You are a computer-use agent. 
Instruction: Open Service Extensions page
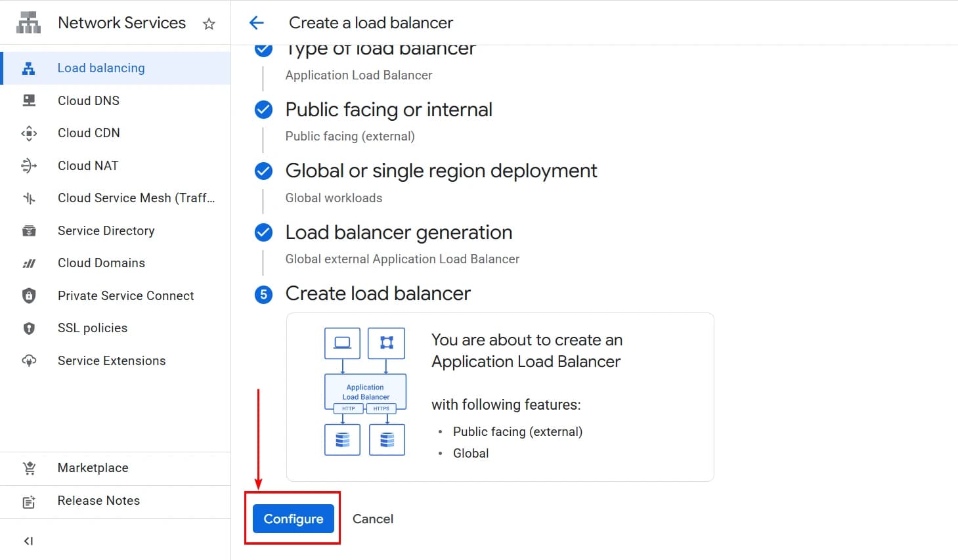tap(112, 360)
